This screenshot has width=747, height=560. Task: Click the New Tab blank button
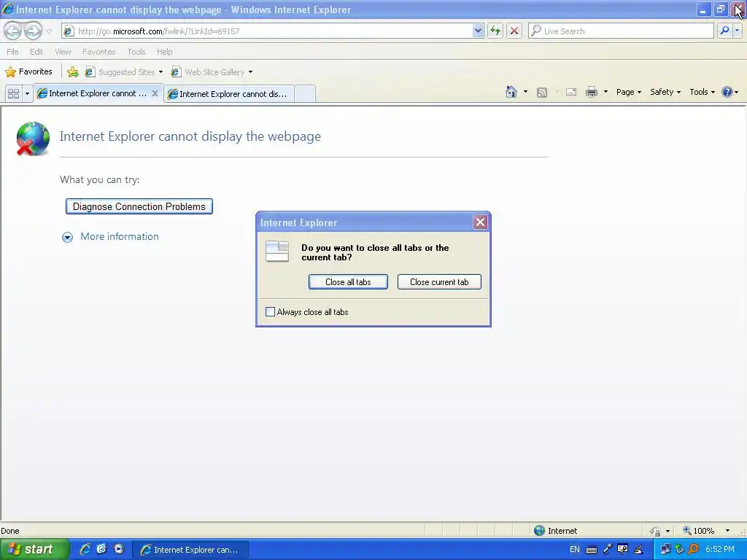[305, 94]
